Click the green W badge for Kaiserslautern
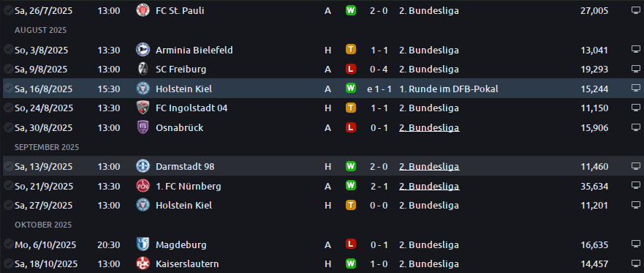Viewport: 644px width, 273px height. click(x=350, y=263)
